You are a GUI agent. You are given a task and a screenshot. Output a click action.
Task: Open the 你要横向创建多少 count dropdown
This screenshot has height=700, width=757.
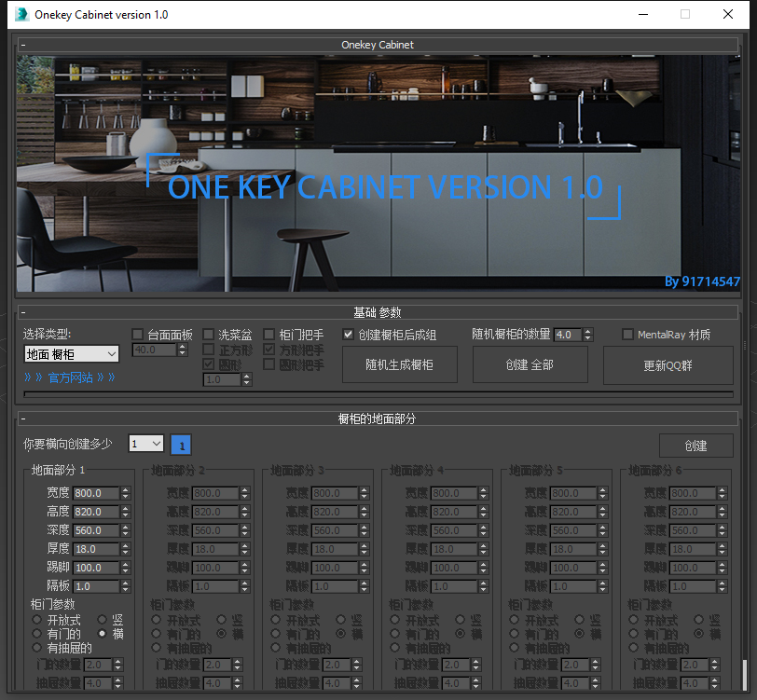tap(157, 445)
